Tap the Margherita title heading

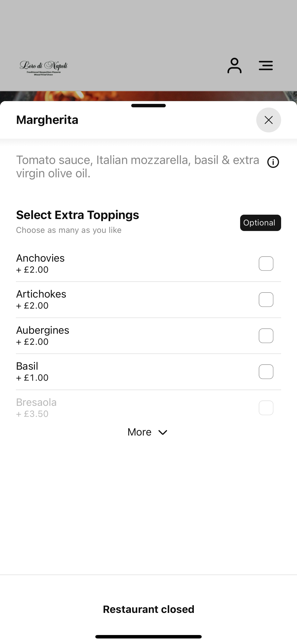coord(47,120)
